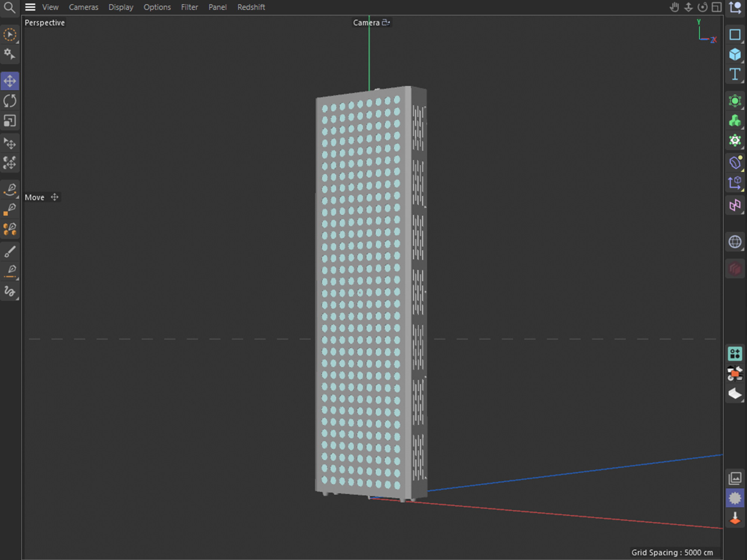Viewport: 747px width, 560px height.
Task: Click the top-right coordinate system icon
Action: tap(735, 7)
